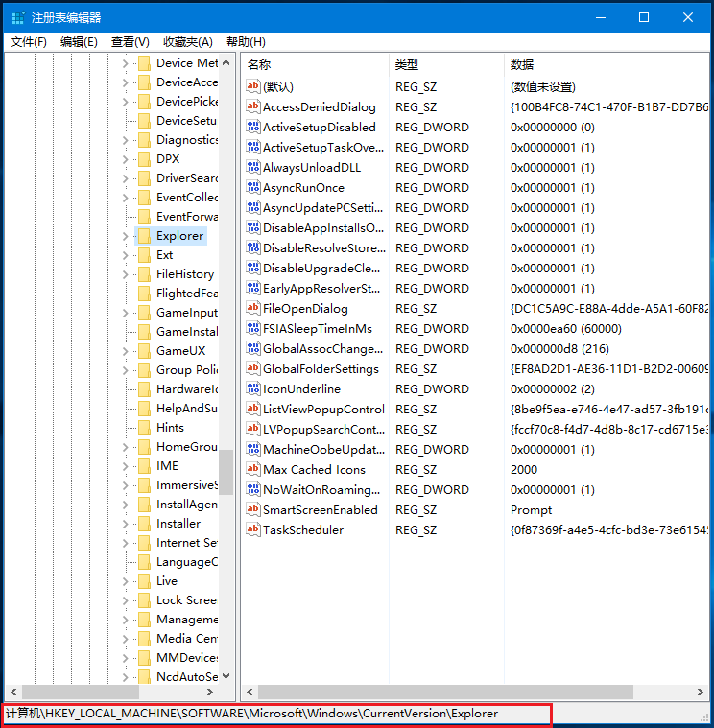Select the EarlyAppResolverSt... value name
This screenshot has width=714, height=728.
[x=321, y=288]
